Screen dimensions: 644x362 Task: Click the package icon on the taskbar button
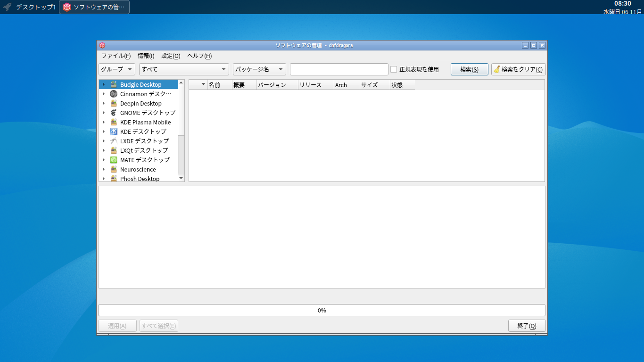67,7
